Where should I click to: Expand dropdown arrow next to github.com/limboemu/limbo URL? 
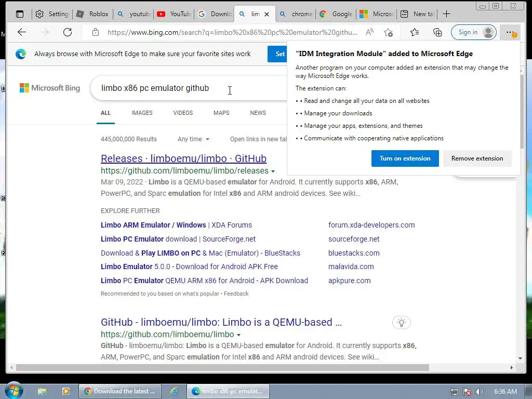click(x=238, y=335)
